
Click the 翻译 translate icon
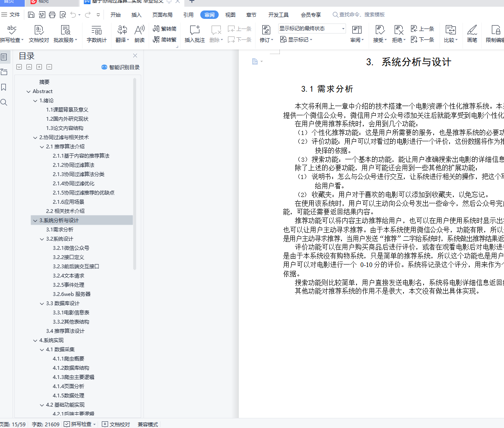tap(122, 34)
